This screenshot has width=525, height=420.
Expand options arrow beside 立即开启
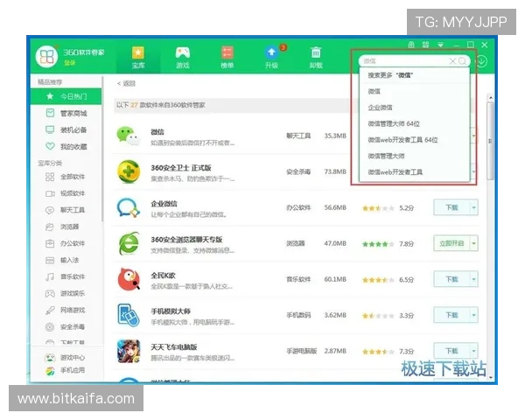click(x=473, y=243)
